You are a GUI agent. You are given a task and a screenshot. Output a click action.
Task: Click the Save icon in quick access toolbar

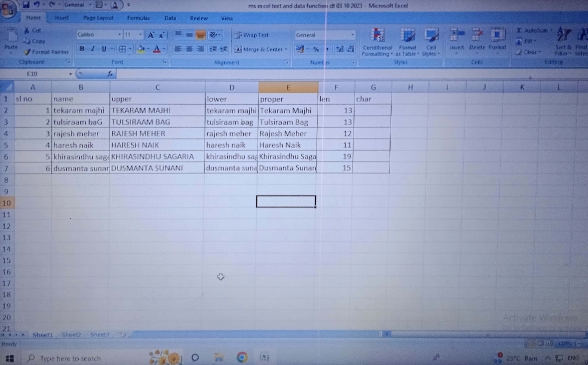pos(26,5)
